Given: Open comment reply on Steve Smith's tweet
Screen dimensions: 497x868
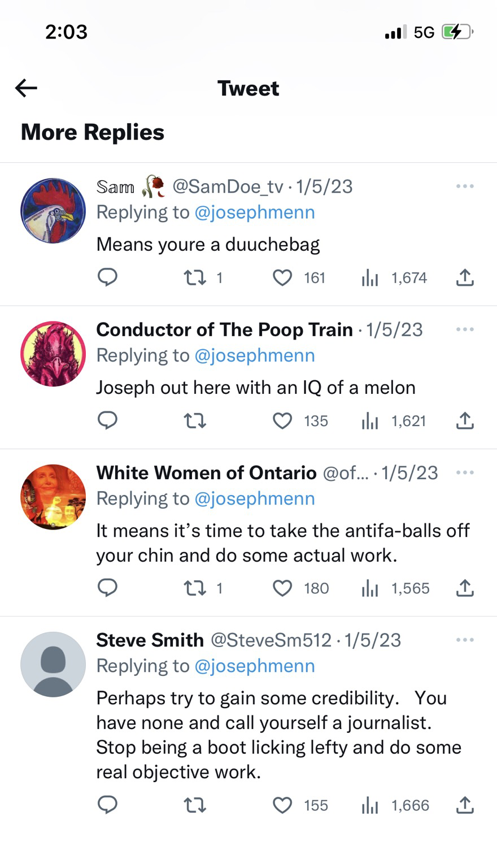Looking at the screenshot, I should pos(107,805).
